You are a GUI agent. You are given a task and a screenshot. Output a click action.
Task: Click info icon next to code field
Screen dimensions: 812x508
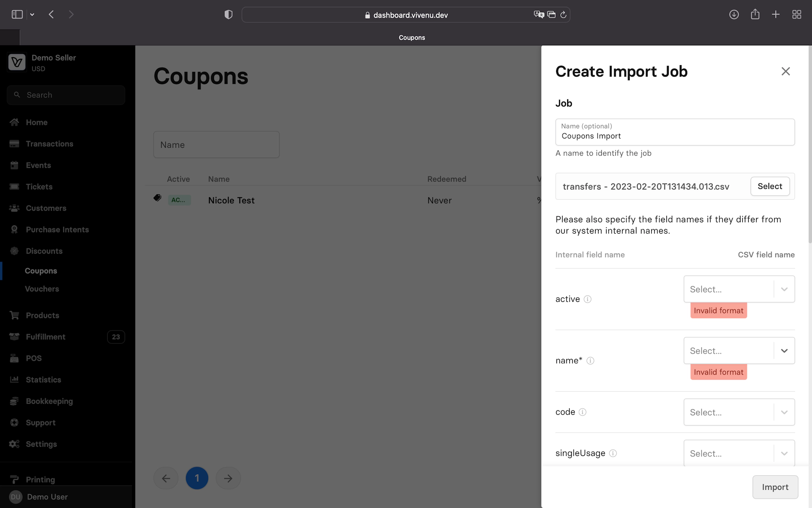click(x=582, y=412)
